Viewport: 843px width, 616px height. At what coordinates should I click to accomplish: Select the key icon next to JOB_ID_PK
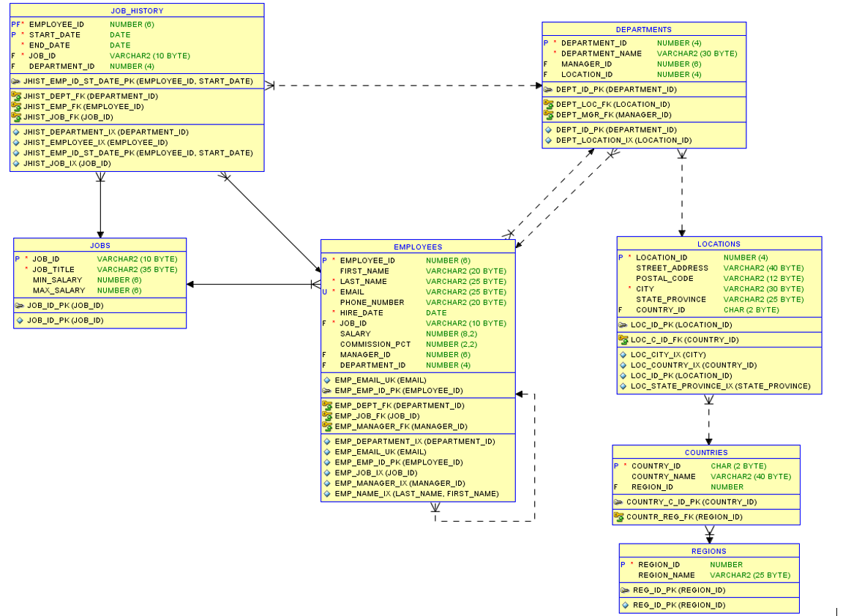click(21, 307)
